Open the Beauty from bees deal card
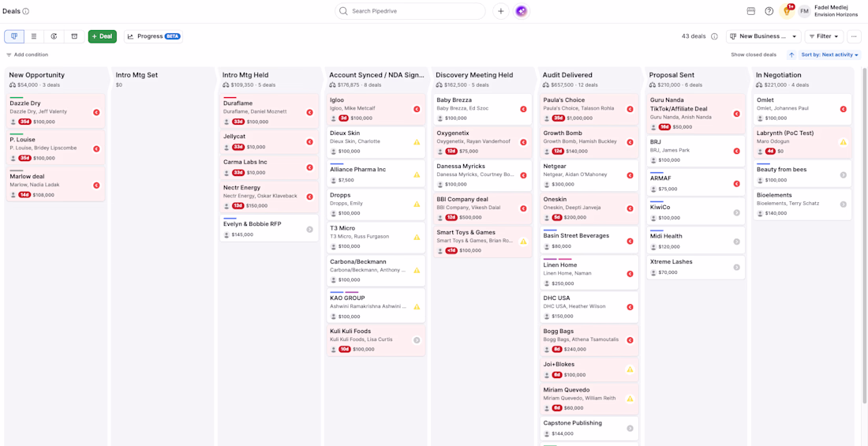868x446 pixels. pos(803,173)
